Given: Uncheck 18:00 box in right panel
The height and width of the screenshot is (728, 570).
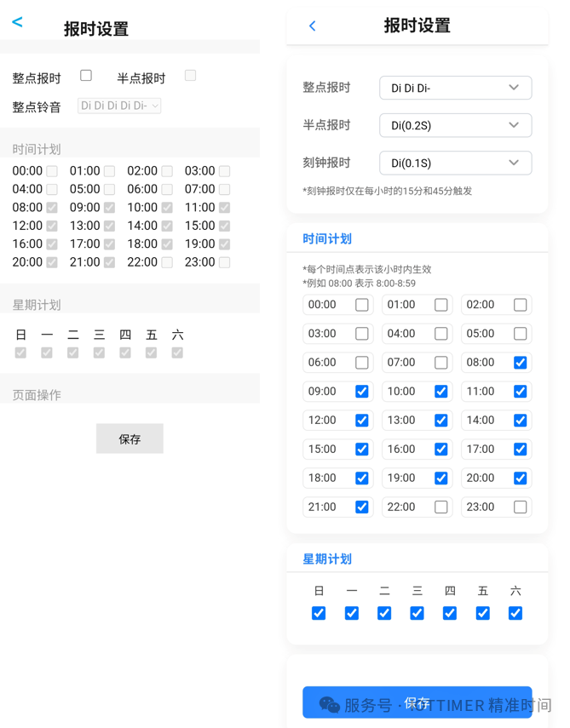Looking at the screenshot, I should (362, 479).
